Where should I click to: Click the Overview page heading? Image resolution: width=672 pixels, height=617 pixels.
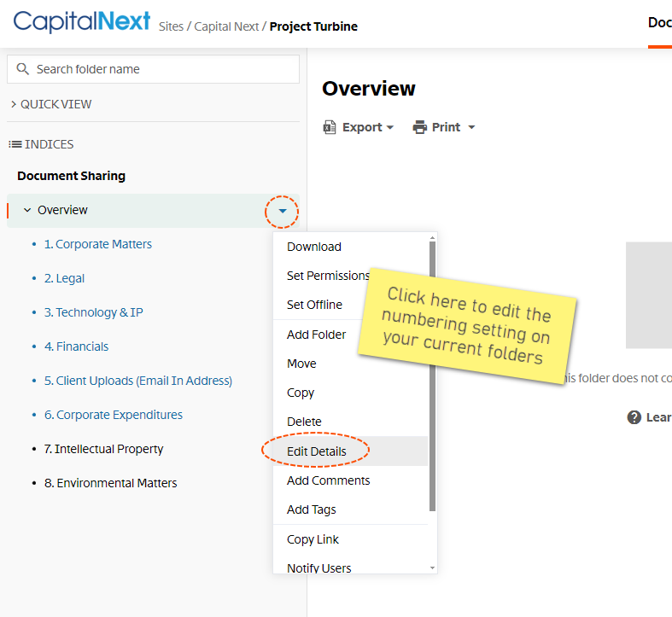point(369,88)
